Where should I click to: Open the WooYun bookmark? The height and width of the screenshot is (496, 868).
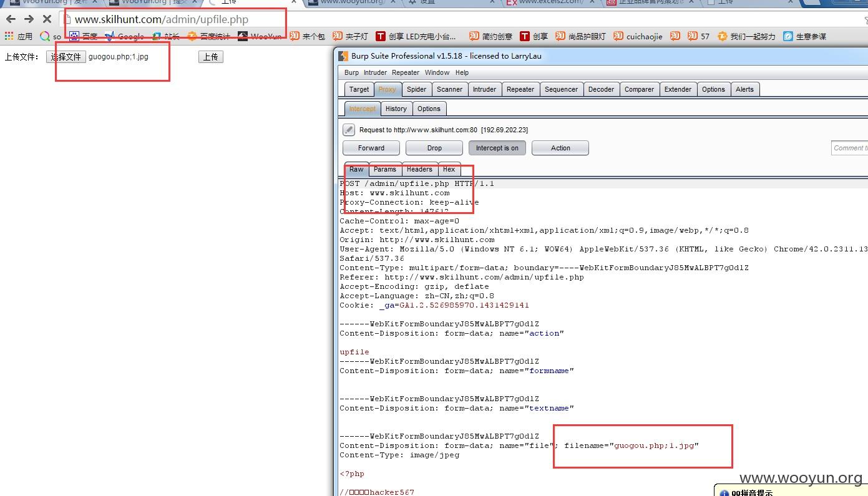point(260,36)
